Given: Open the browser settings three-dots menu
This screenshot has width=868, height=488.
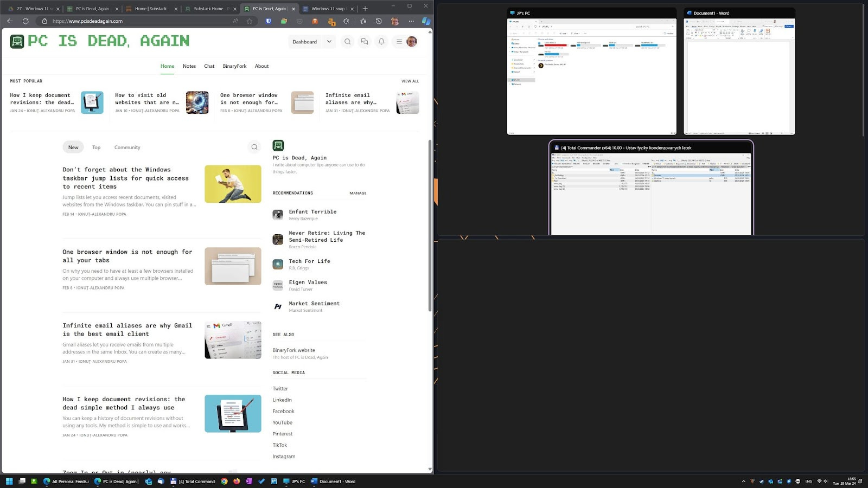Looking at the screenshot, I should (411, 21).
